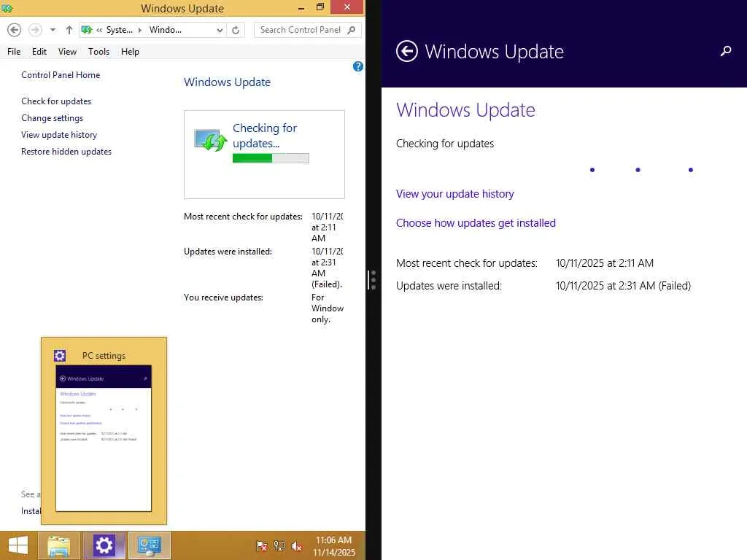Click the Windo... breadcrumb in address bar
747x560 pixels.
[x=166, y=30]
